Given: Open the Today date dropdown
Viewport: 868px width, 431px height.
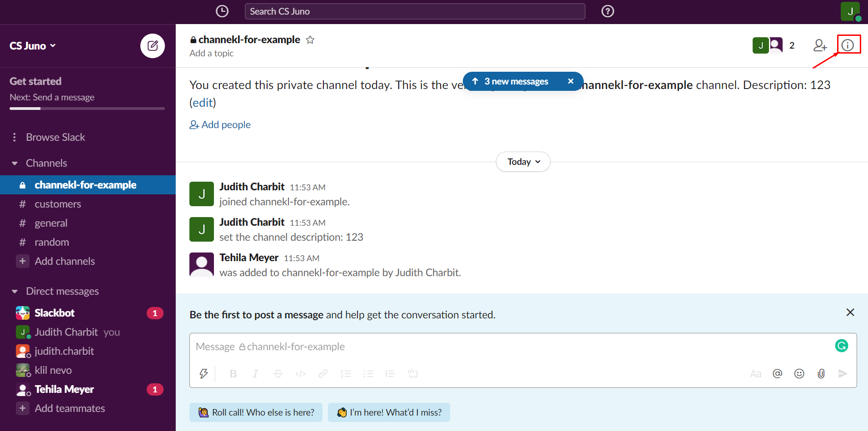Looking at the screenshot, I should [523, 162].
